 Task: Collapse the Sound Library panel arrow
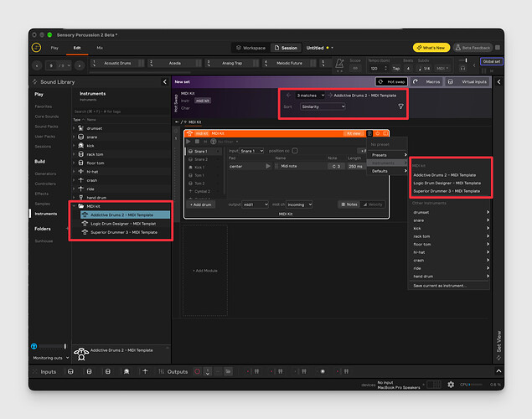165,82
